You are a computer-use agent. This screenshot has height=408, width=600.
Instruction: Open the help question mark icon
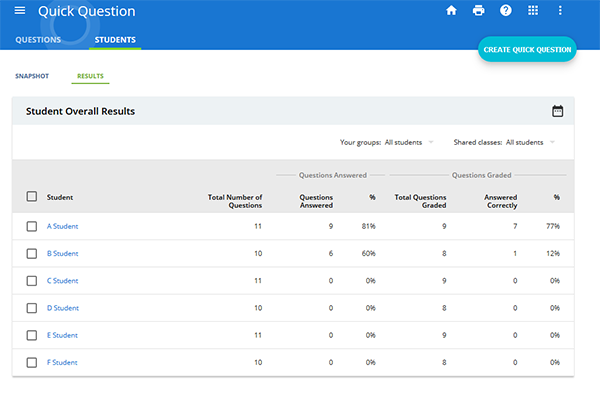coord(506,11)
